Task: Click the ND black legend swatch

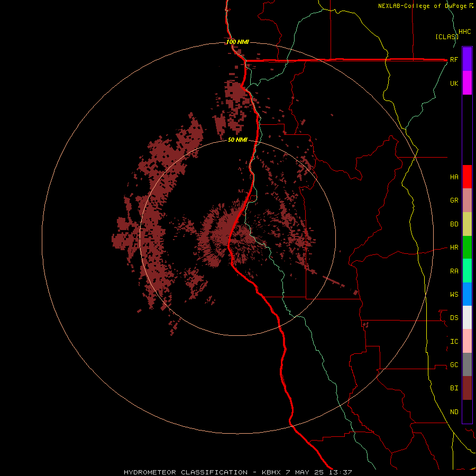Action: tap(467, 411)
